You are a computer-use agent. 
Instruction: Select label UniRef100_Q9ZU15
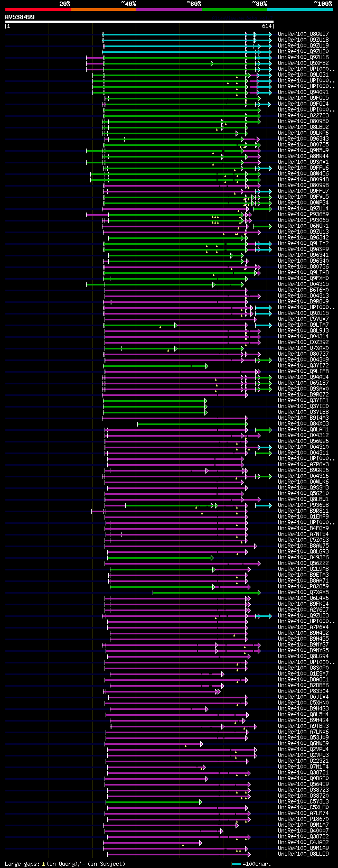(303, 313)
